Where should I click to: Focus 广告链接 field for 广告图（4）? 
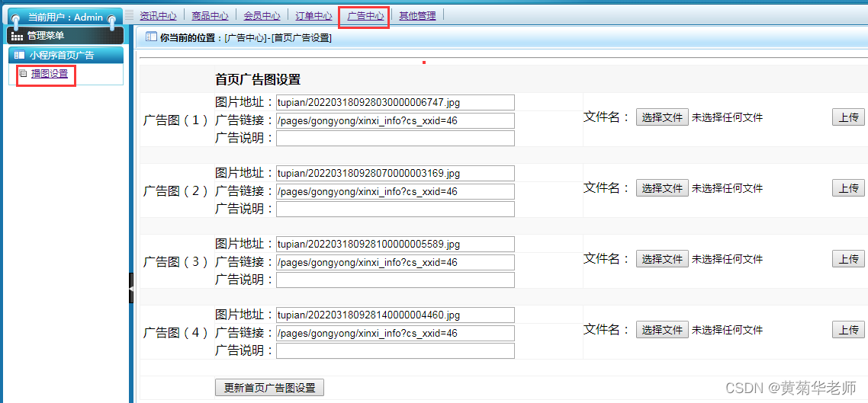[395, 333]
